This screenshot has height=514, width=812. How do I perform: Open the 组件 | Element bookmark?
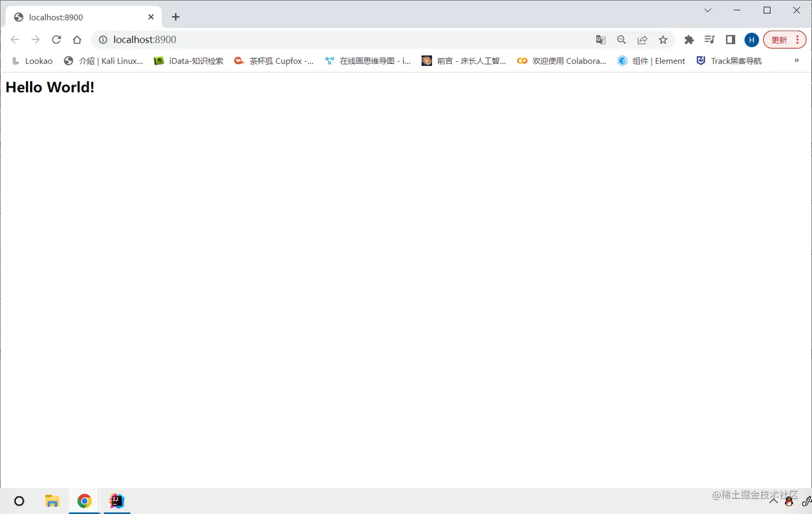651,61
